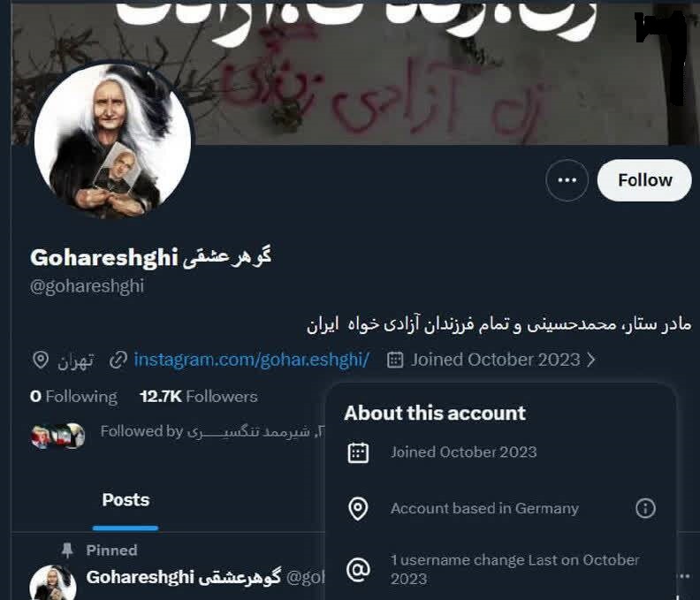
Task: Click the pinned post author avatar
Action: pos(53,582)
